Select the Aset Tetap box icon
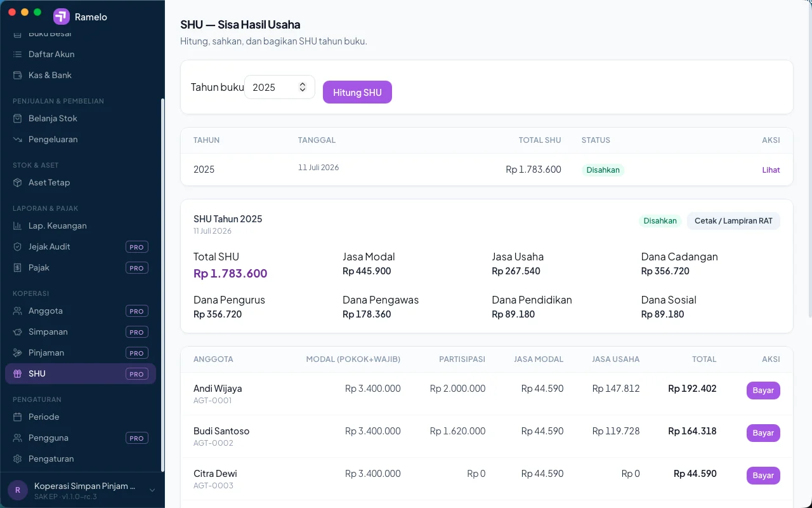This screenshot has width=812, height=508. pyautogui.click(x=18, y=182)
